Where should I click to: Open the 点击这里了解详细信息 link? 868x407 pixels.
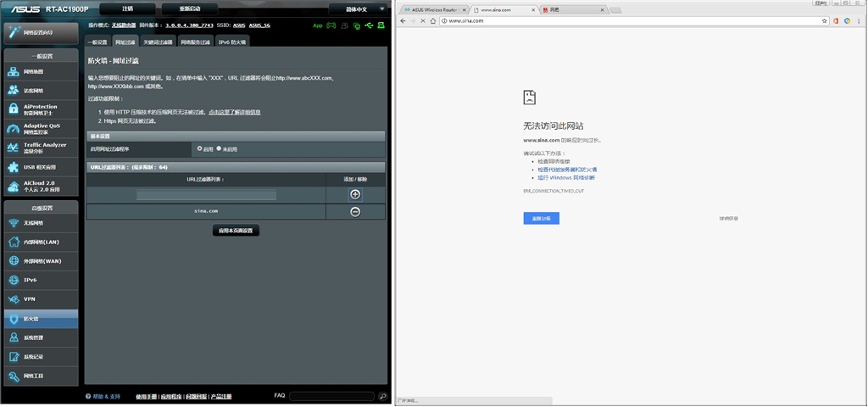[x=235, y=112]
